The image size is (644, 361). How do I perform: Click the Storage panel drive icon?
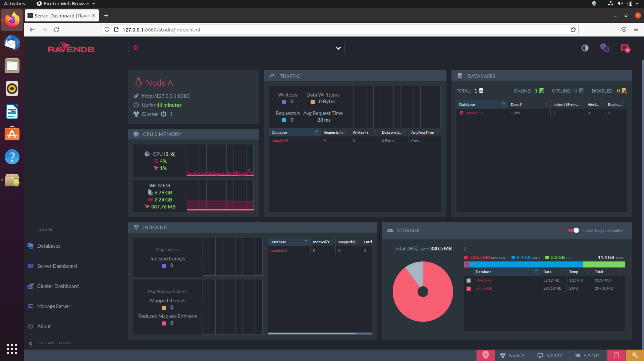390,230
